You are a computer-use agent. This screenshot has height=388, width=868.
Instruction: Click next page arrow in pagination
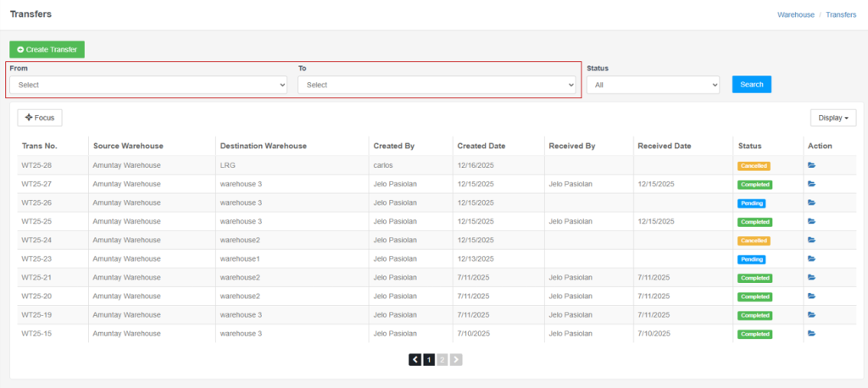pos(456,360)
